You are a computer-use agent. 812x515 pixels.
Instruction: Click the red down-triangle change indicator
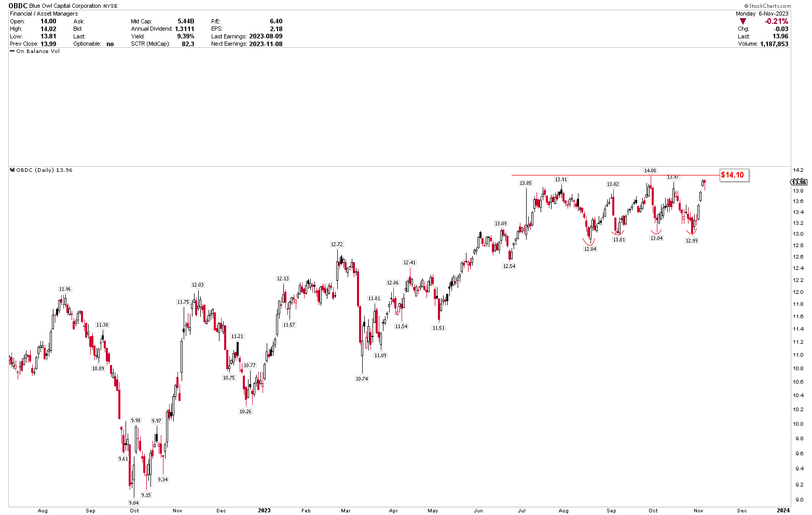point(743,21)
